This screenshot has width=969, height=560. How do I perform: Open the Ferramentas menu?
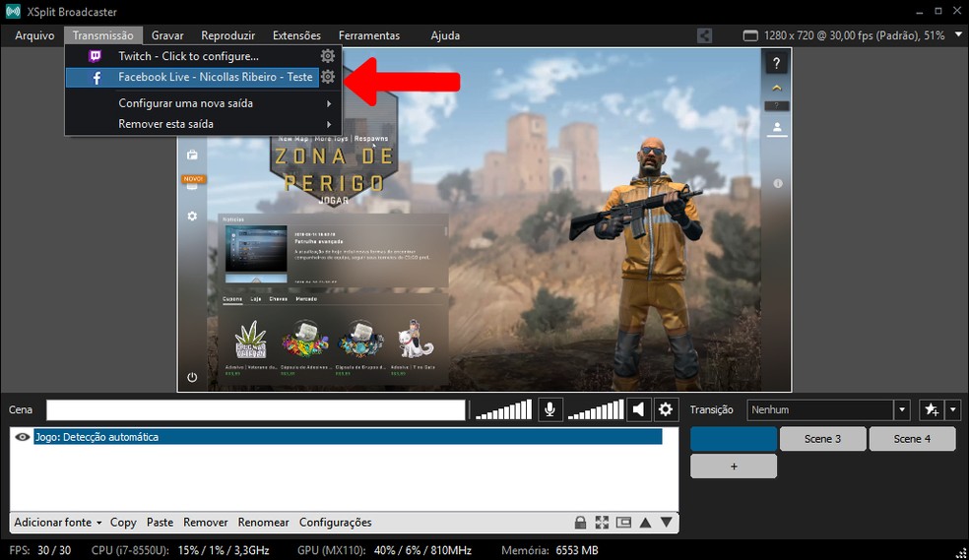369,35
